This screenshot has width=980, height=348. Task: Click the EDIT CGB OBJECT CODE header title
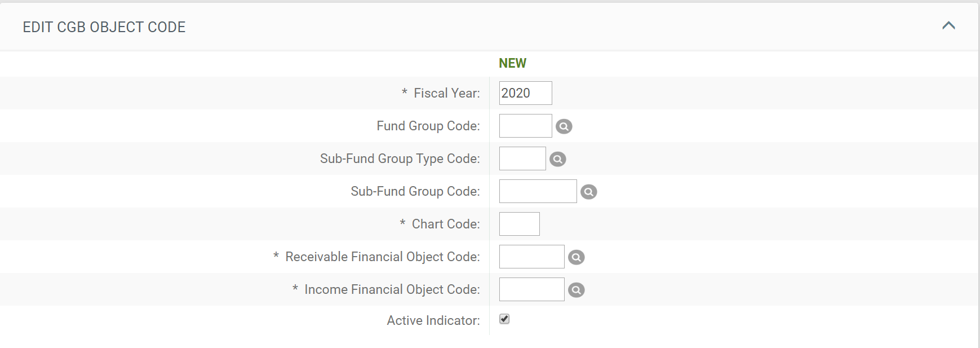[x=104, y=27]
